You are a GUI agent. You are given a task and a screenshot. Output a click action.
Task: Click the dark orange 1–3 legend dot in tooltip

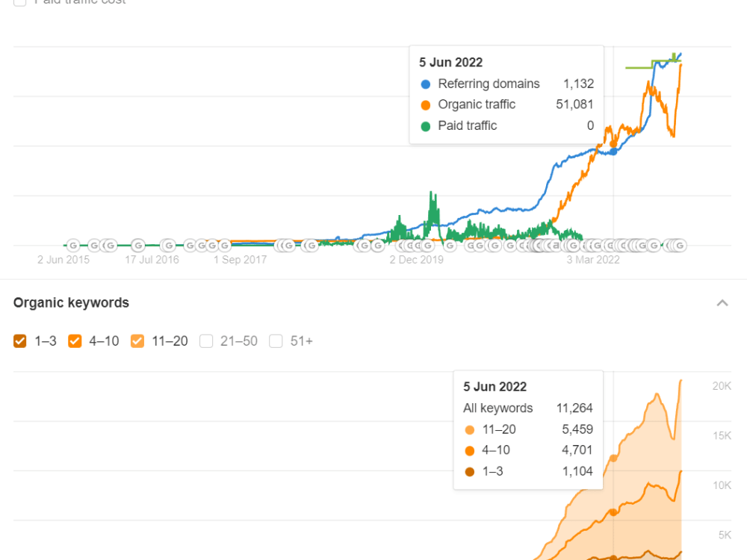pos(470,472)
